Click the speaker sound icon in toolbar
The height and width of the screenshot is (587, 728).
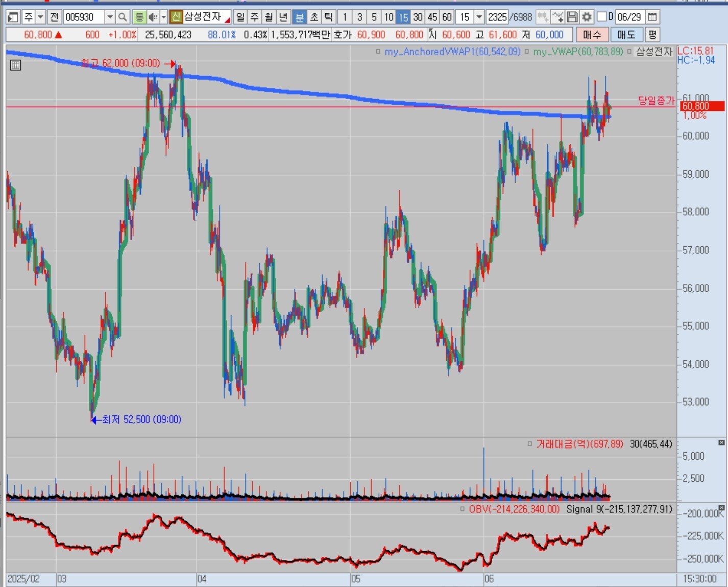pyautogui.click(x=153, y=17)
